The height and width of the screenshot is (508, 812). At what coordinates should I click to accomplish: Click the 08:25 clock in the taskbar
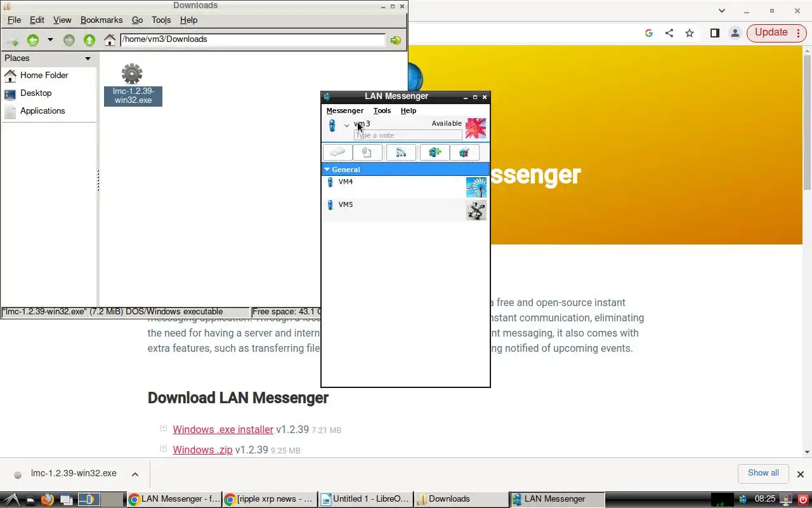pos(765,500)
